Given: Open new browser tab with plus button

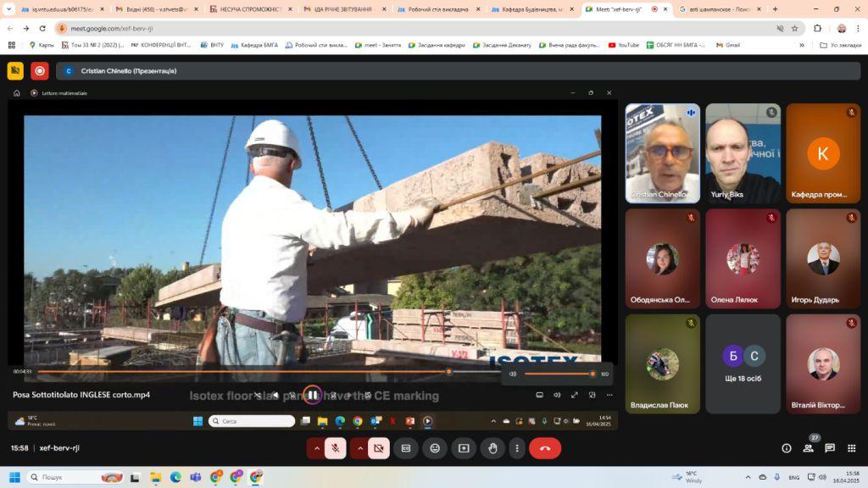Looking at the screenshot, I should 775,8.
